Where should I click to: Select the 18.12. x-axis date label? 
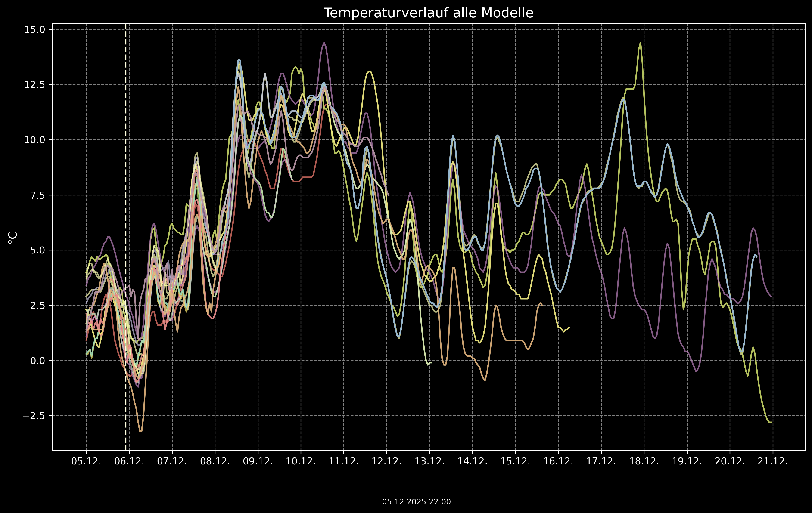click(x=644, y=461)
